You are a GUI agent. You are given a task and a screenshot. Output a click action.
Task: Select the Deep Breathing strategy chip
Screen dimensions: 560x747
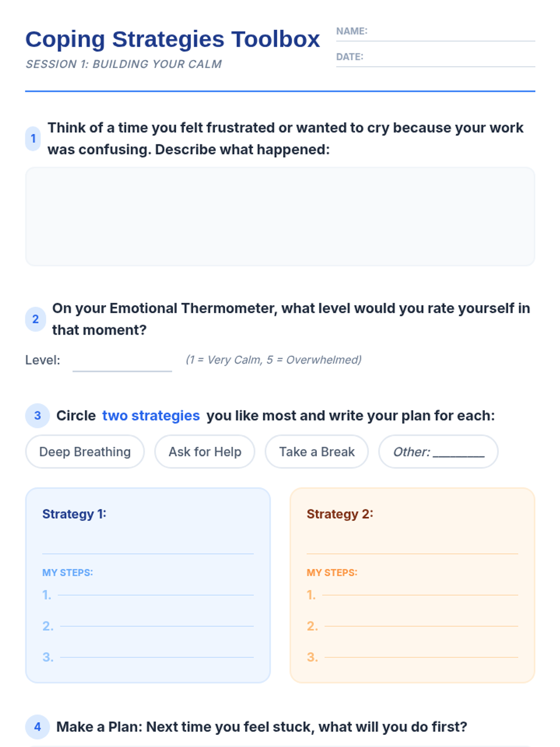85,452
